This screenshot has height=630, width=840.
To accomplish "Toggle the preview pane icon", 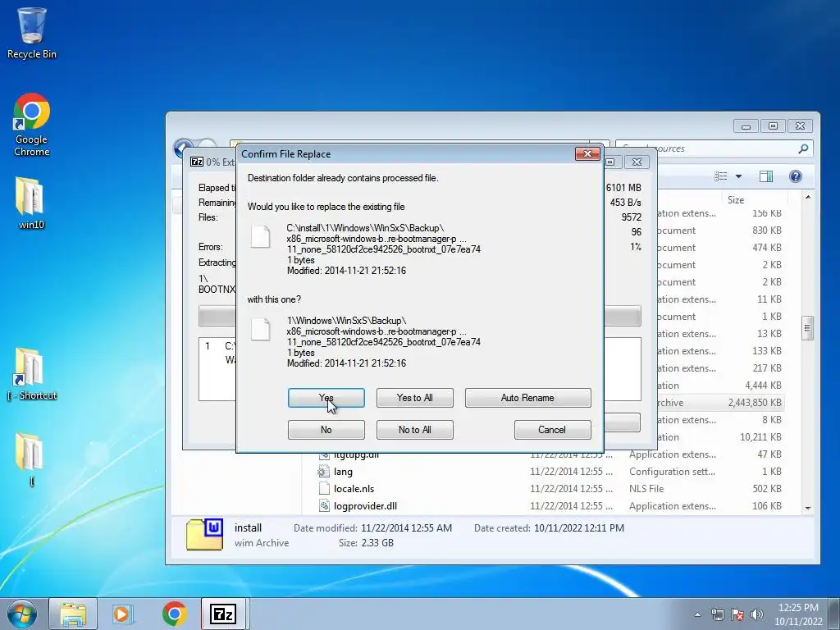I will coord(766,176).
